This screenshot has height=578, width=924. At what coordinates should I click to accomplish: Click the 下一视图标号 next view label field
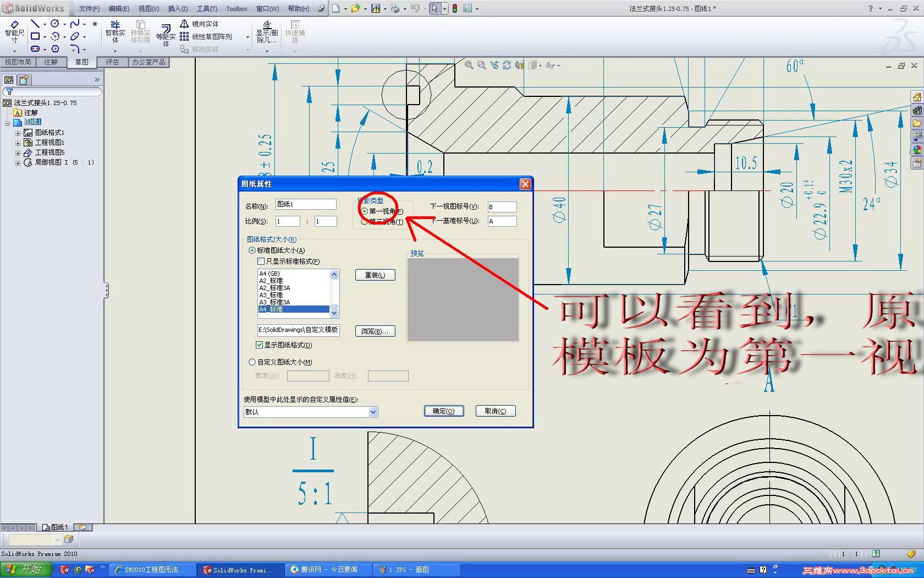coord(502,207)
